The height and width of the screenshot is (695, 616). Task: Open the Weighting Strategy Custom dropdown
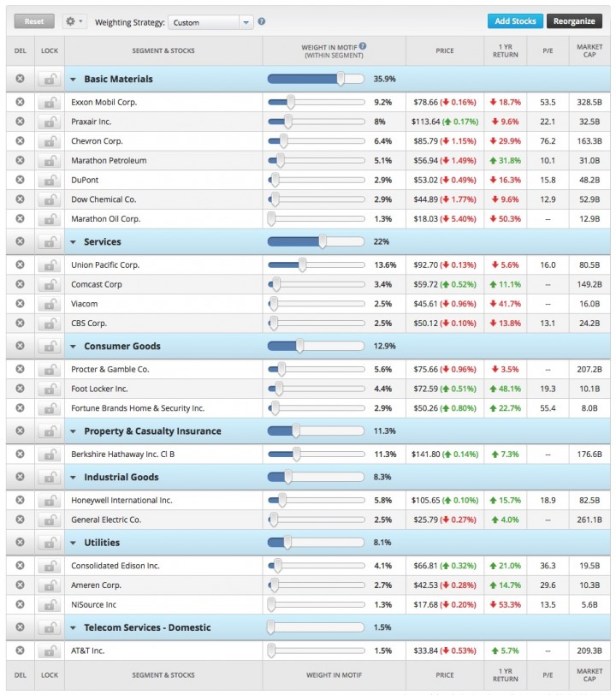[210, 22]
